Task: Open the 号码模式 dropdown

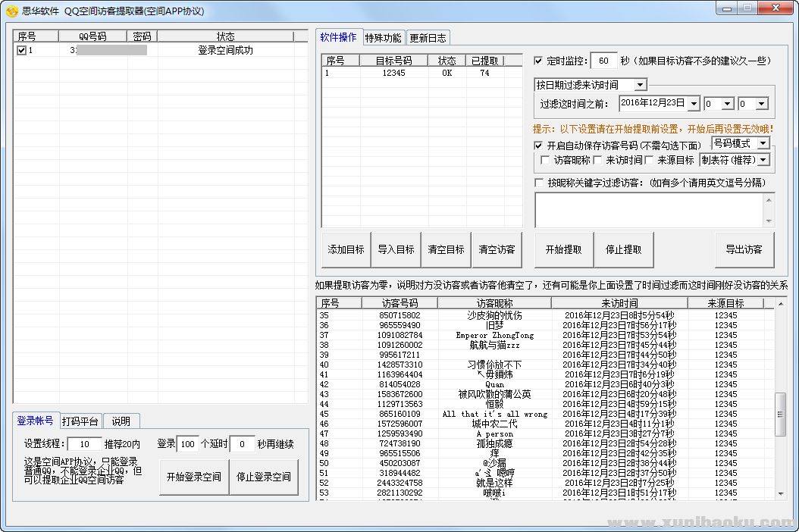Action: (x=762, y=142)
